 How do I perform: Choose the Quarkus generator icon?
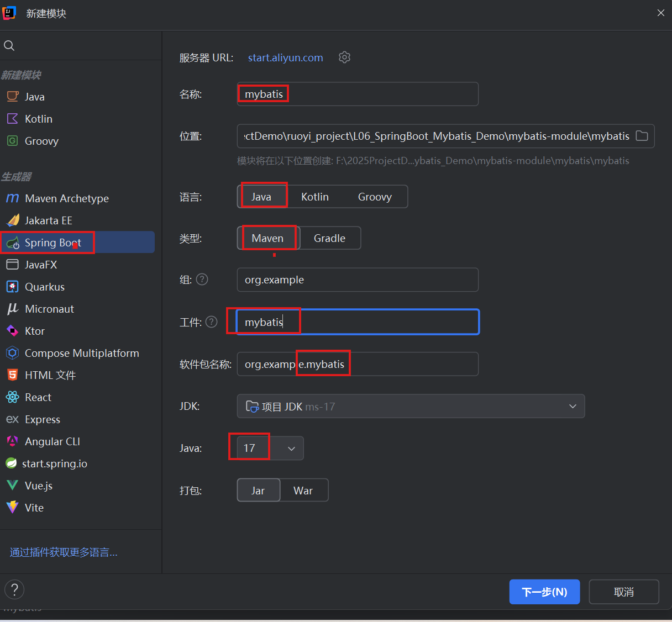click(x=13, y=287)
